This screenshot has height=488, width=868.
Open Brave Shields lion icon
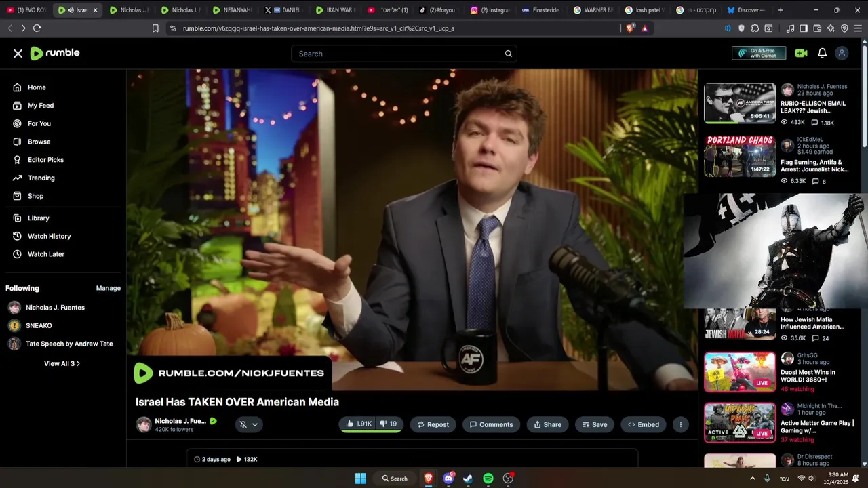click(x=630, y=28)
